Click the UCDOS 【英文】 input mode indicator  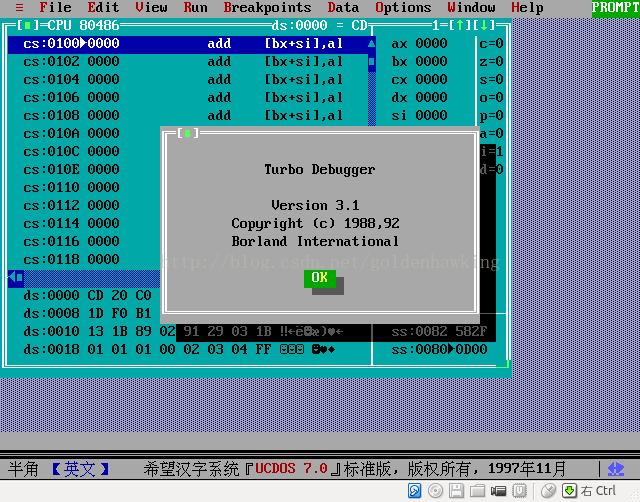coord(80,469)
